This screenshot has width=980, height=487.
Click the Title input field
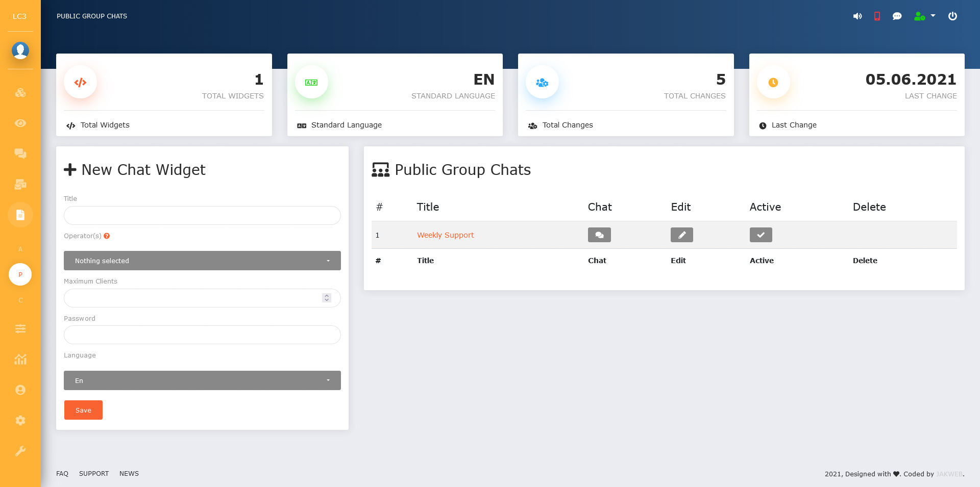point(202,216)
